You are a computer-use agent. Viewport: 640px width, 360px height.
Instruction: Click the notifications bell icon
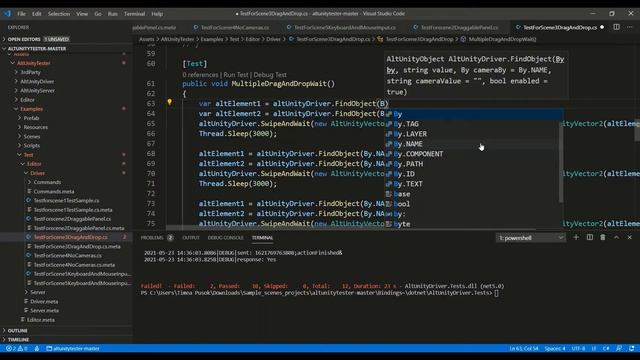(x=632, y=349)
